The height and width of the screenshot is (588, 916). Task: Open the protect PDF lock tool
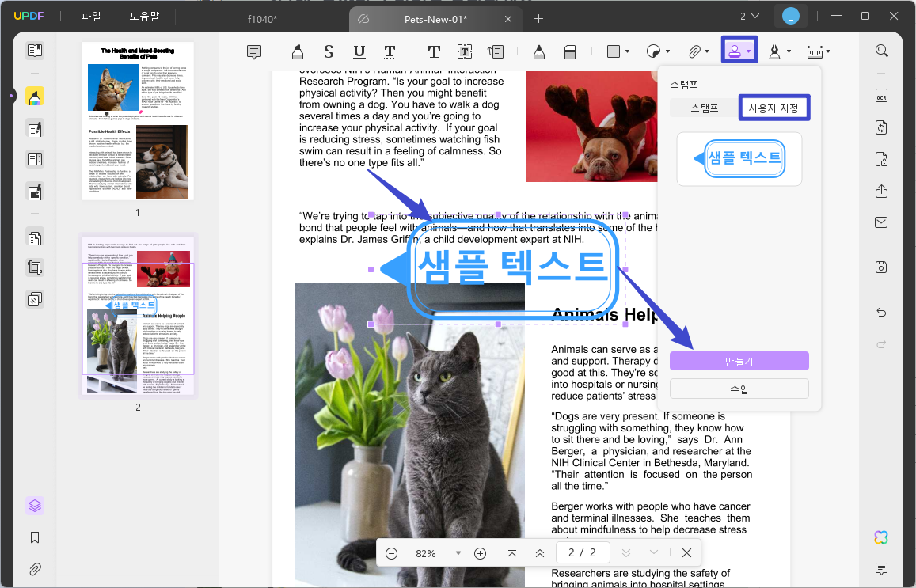(x=881, y=159)
